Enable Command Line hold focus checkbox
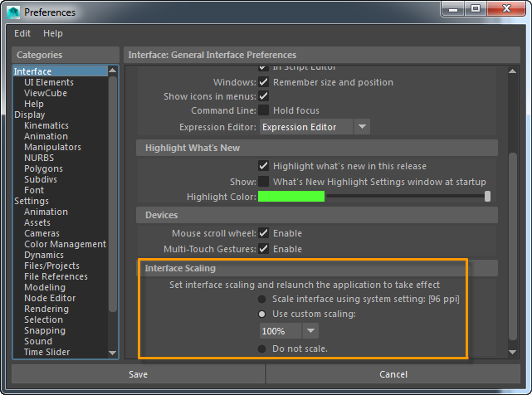This screenshot has height=395, width=532. 264,110
